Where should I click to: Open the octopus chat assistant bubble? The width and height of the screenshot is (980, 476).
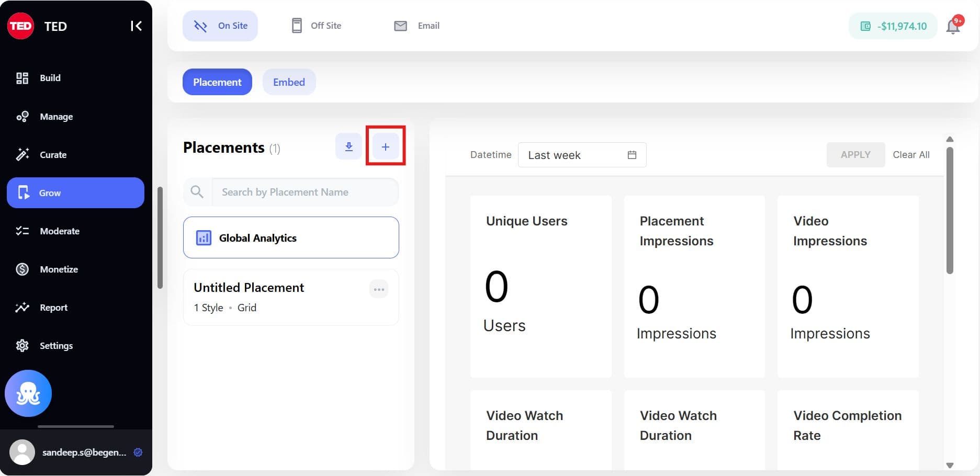click(28, 393)
